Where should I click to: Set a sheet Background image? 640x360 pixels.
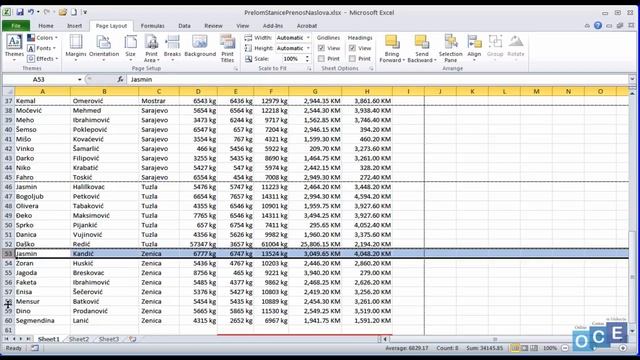(x=200, y=47)
